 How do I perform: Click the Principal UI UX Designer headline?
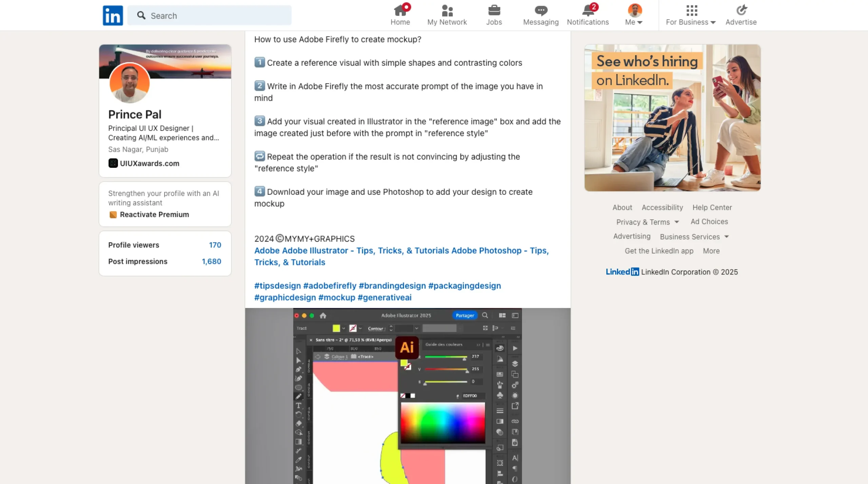click(x=163, y=133)
